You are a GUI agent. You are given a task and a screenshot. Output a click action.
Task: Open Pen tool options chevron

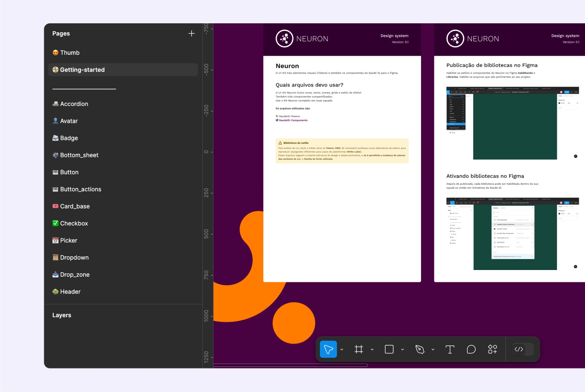click(x=433, y=349)
